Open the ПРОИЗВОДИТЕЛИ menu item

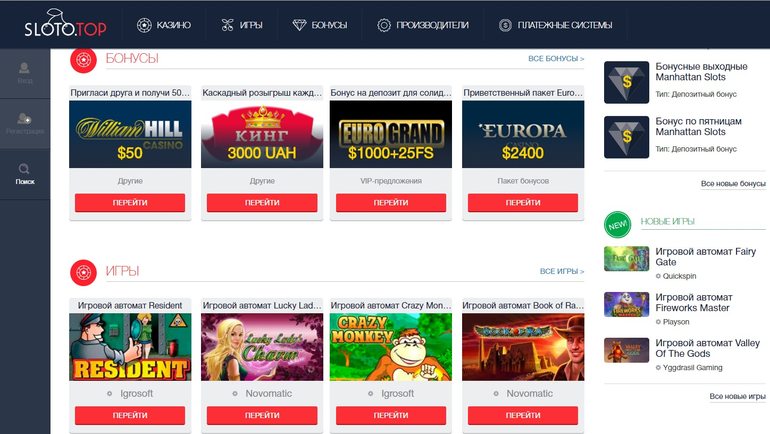coord(423,25)
